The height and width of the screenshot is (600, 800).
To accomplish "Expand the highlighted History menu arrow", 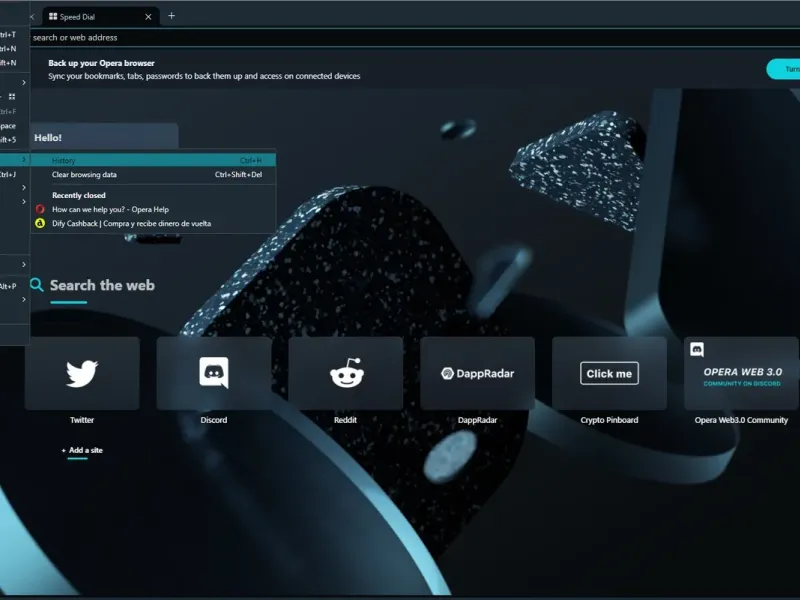I will point(23,160).
